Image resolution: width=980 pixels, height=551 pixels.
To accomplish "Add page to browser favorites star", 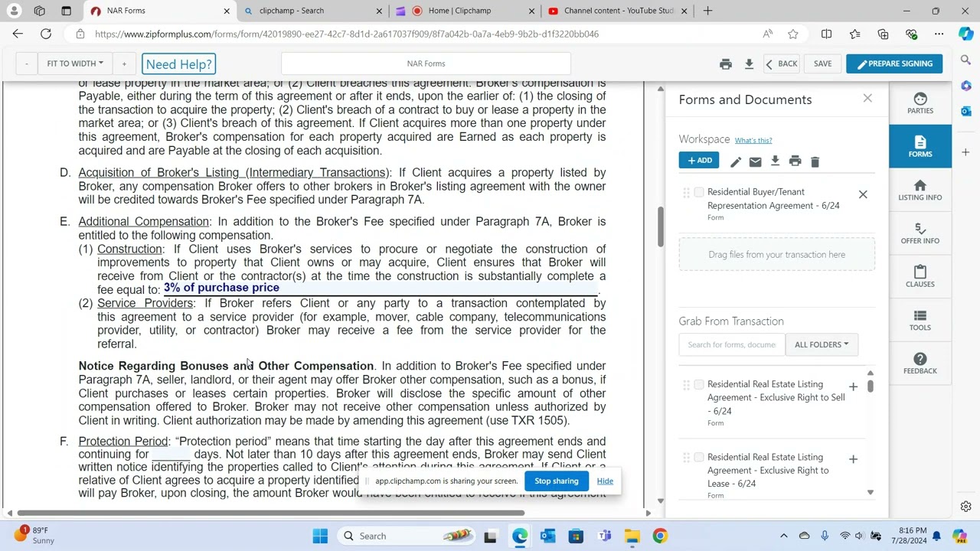I will 793,34.
